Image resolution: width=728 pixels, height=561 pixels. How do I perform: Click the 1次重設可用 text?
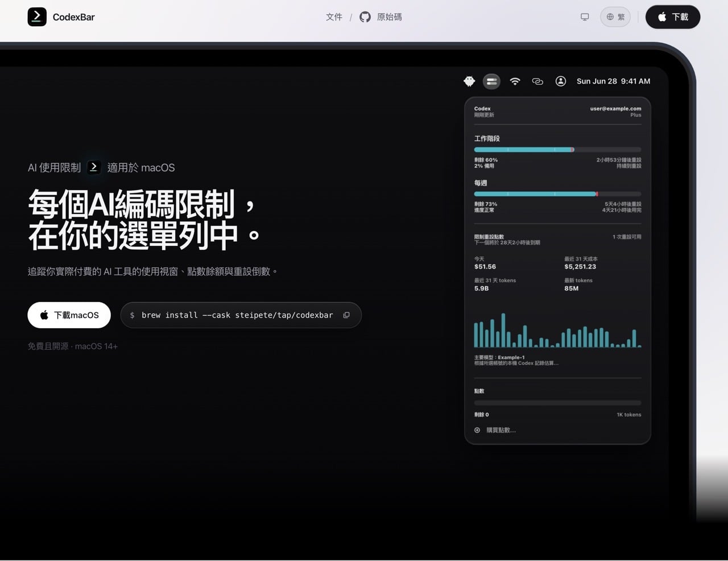click(x=627, y=237)
